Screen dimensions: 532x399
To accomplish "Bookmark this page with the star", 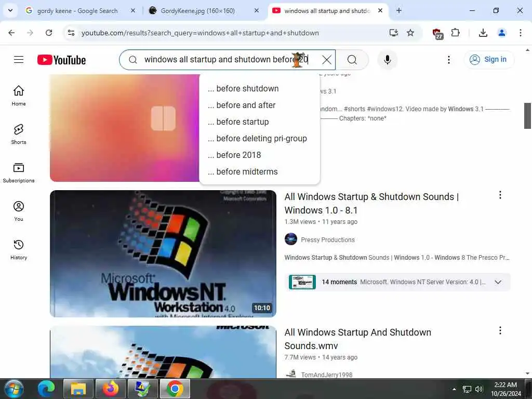I will click(x=410, y=33).
